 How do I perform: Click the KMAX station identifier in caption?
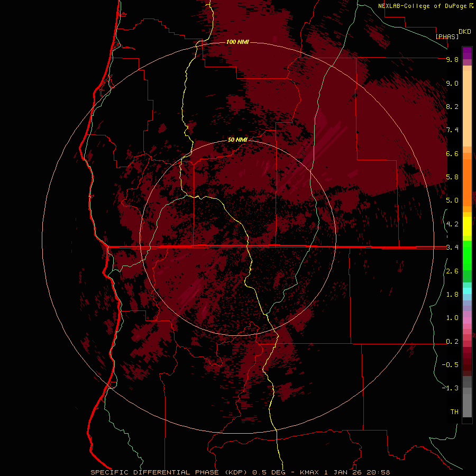pyautogui.click(x=309, y=472)
